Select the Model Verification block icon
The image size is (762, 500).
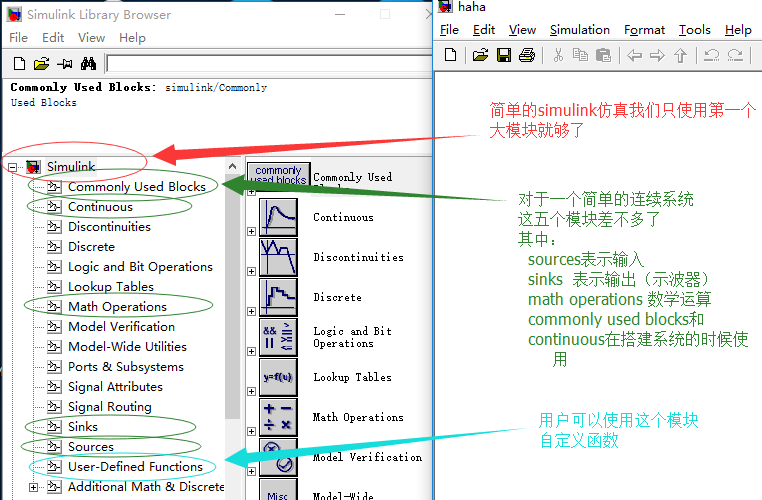(278, 457)
